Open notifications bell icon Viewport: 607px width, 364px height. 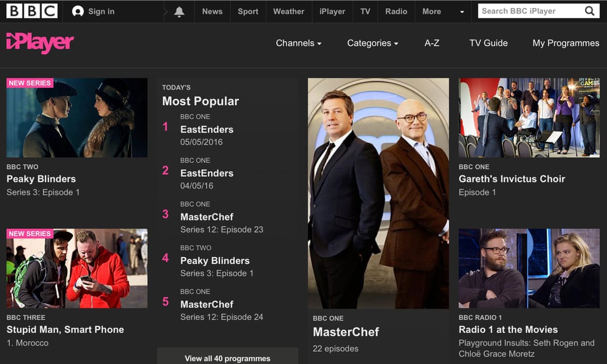[x=179, y=12]
